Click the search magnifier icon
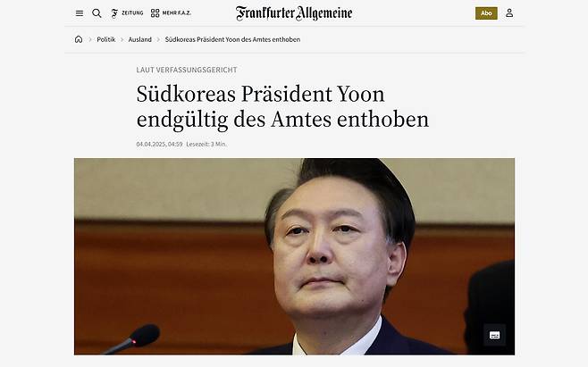Viewport: 588px width, 367px height. (x=97, y=13)
